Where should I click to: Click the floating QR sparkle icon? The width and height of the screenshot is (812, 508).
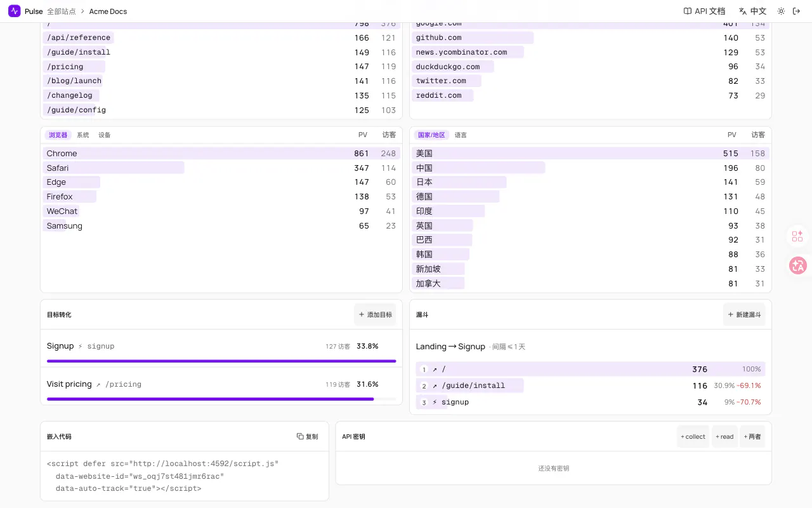pyautogui.click(x=797, y=236)
